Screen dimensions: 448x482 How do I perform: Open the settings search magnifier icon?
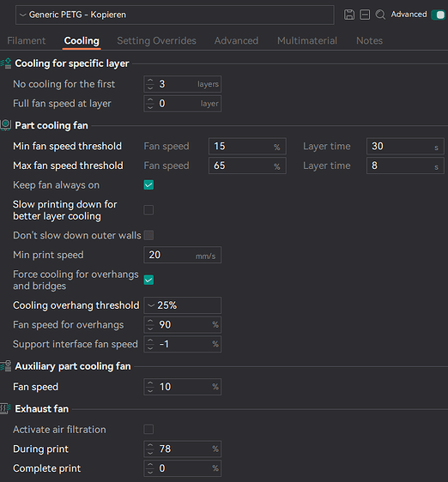380,15
